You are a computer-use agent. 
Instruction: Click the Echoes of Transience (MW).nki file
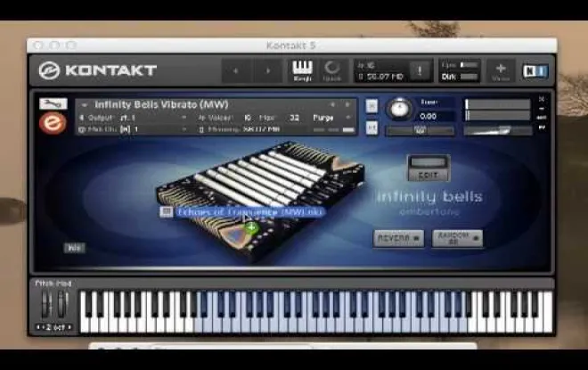click(x=241, y=212)
